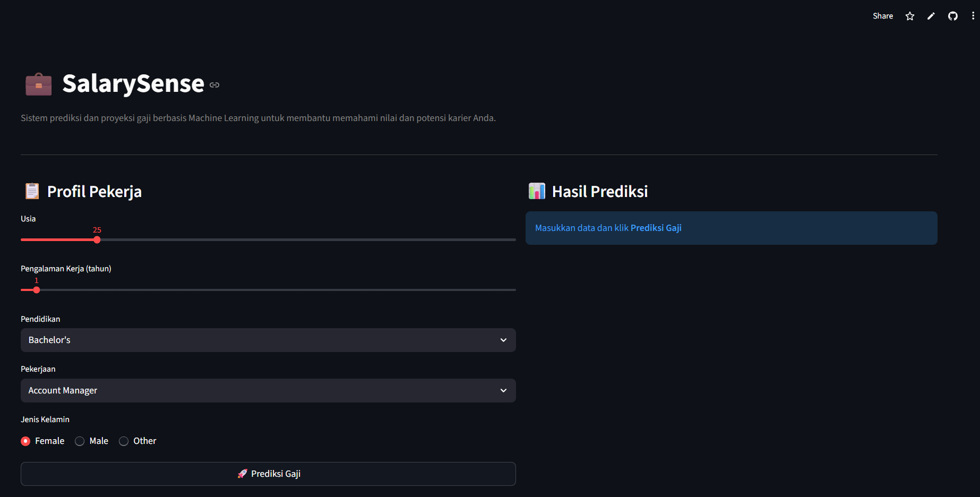Select the Female gender option

[x=25, y=441]
